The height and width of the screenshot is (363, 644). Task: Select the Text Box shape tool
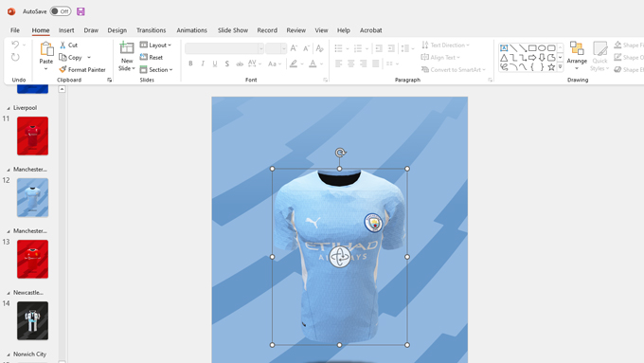pyautogui.click(x=504, y=48)
